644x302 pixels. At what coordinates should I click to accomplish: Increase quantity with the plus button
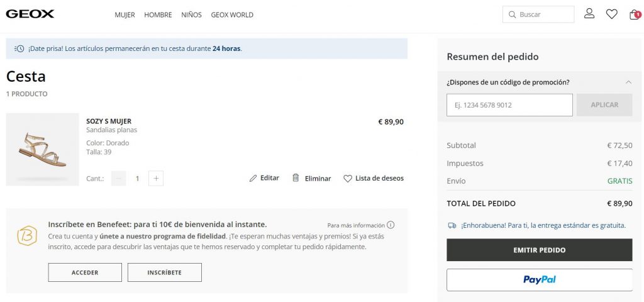[157, 179]
